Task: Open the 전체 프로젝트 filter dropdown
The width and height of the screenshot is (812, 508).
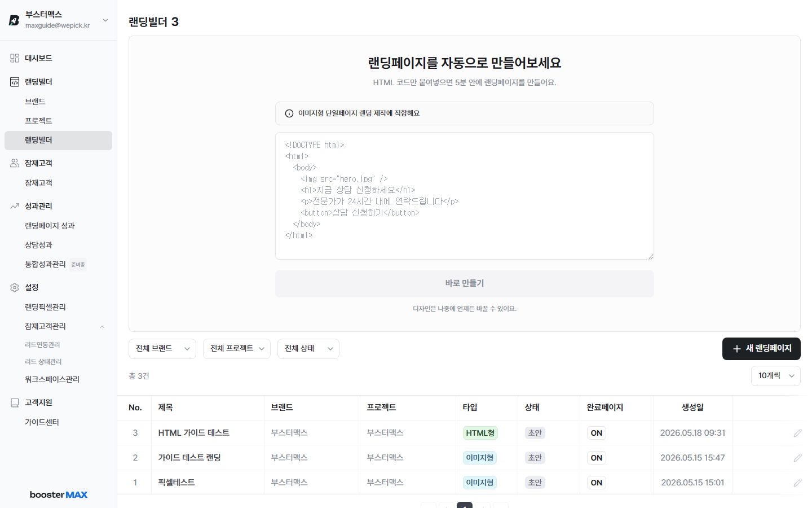Action: click(237, 349)
